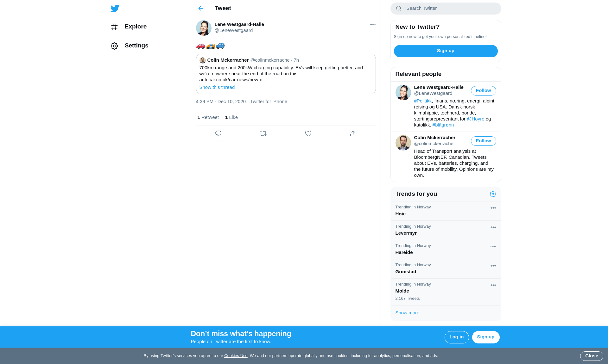Follow Lene Westgaard-Halle
The height and width of the screenshot is (364, 608).
point(483,91)
